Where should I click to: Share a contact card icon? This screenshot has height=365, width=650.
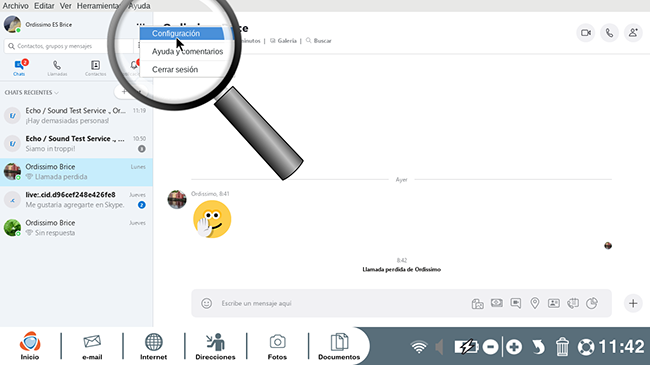click(554, 303)
